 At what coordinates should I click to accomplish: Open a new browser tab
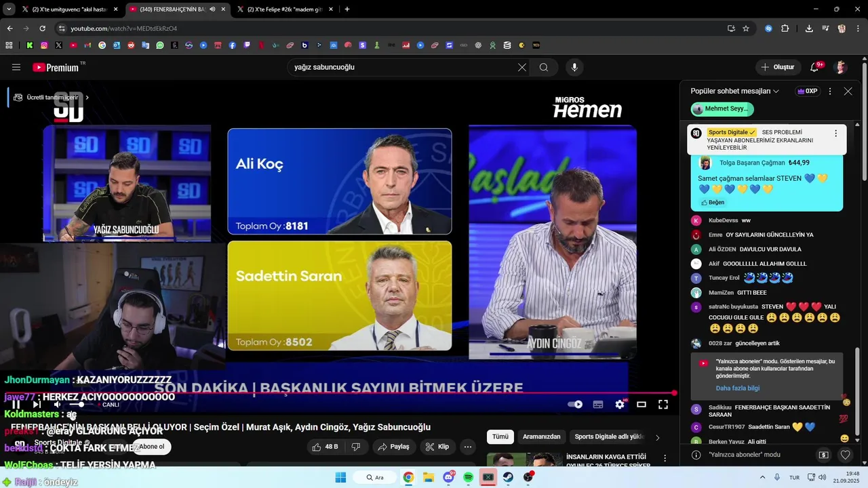coord(347,9)
